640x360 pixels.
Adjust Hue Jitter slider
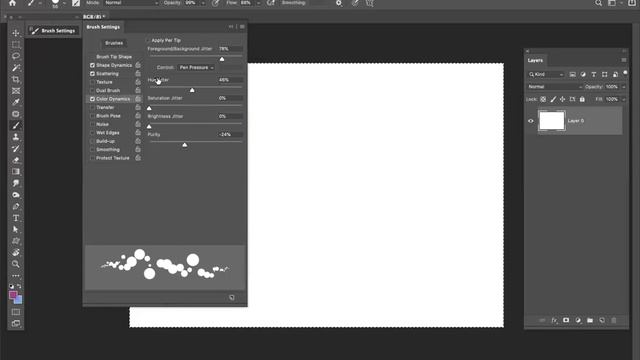[x=192, y=90]
